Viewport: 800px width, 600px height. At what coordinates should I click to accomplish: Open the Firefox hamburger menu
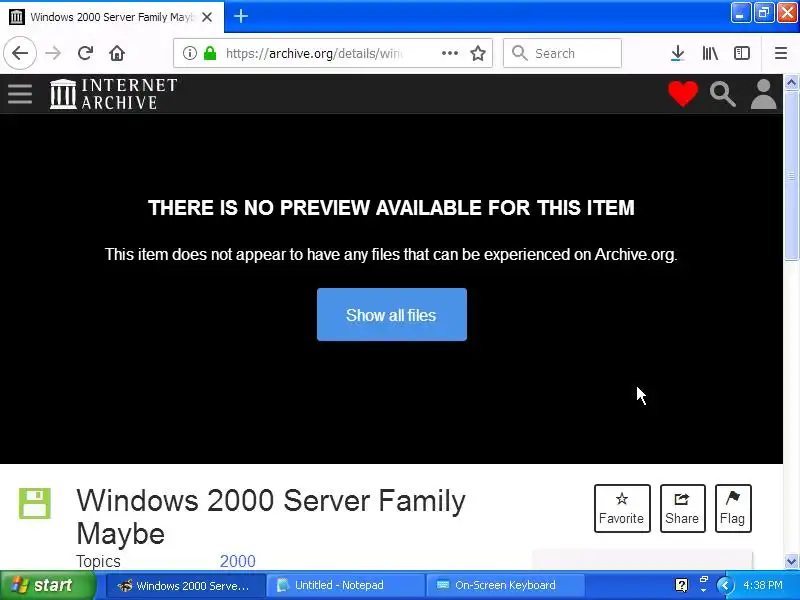coord(781,53)
